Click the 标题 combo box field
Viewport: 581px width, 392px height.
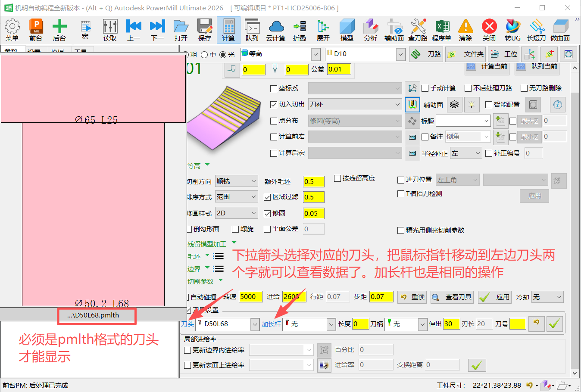(463, 121)
